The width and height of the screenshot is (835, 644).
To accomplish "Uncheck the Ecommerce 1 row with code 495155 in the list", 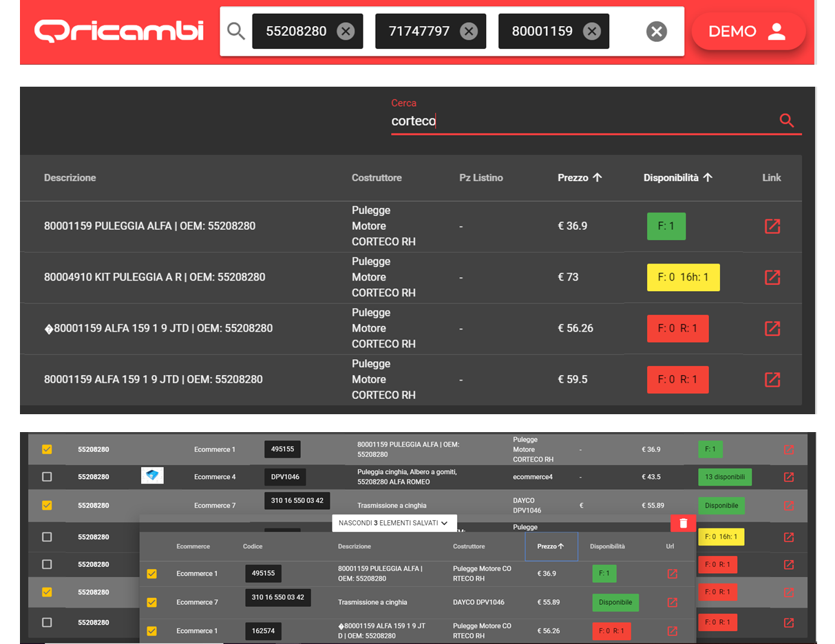I will (x=47, y=449).
